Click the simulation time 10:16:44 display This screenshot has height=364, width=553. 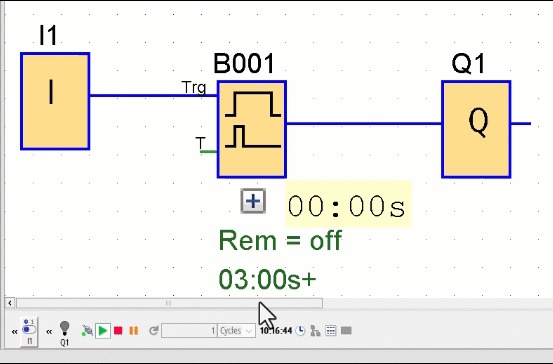click(276, 330)
